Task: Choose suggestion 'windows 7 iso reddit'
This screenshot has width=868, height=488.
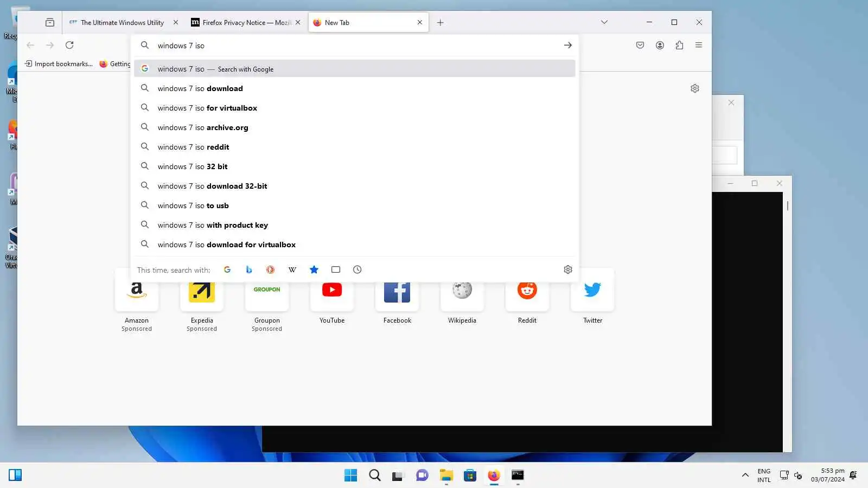Action: (x=355, y=147)
